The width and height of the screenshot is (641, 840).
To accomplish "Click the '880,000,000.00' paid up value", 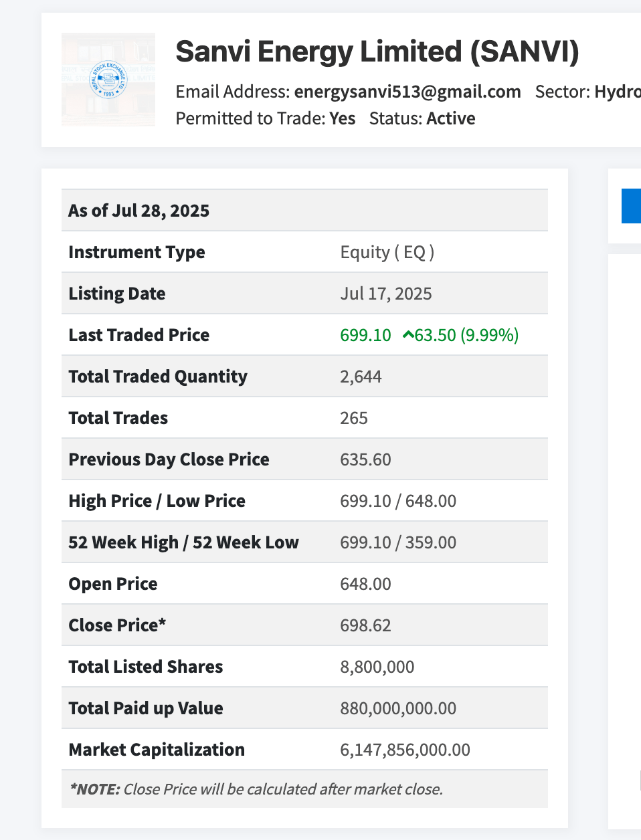I will [x=399, y=708].
